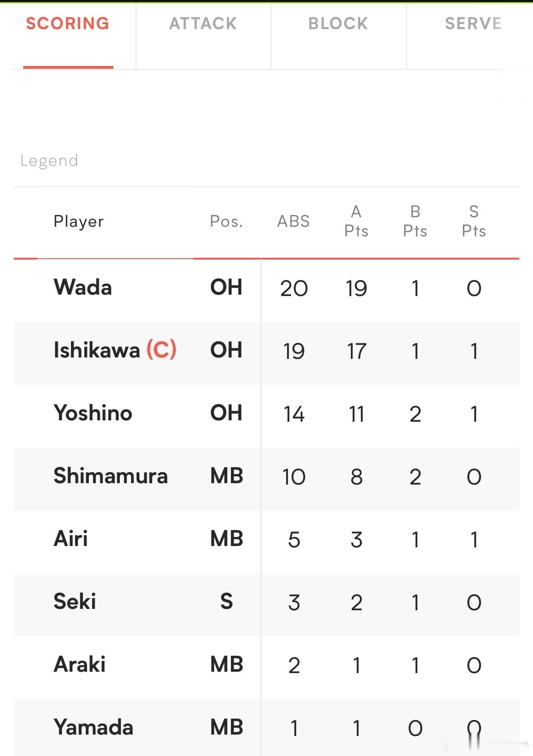Open player Wada's row

266,288
